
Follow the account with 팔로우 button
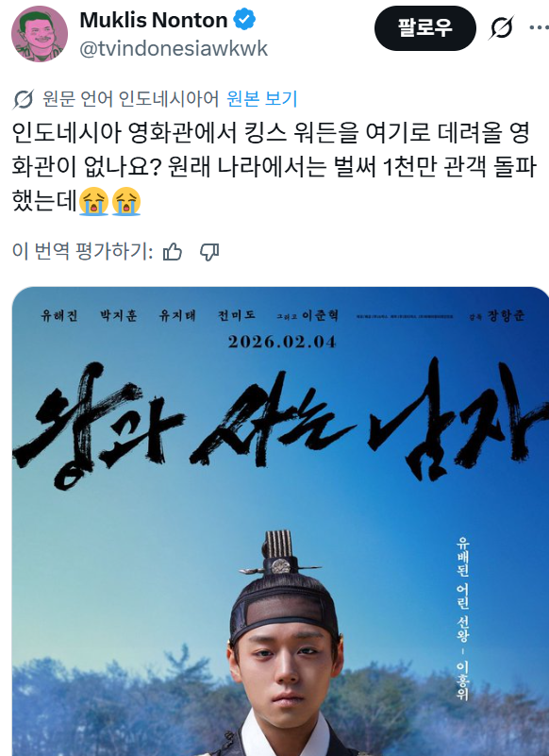pyautogui.click(x=425, y=28)
